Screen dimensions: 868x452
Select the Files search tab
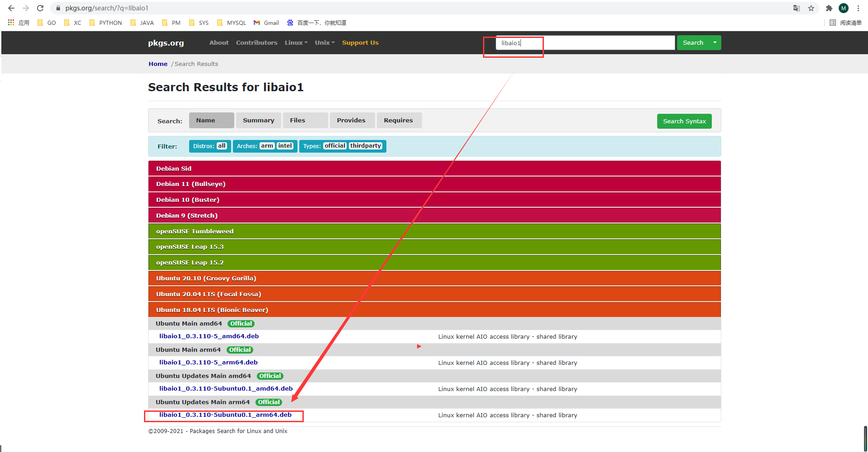306,120
